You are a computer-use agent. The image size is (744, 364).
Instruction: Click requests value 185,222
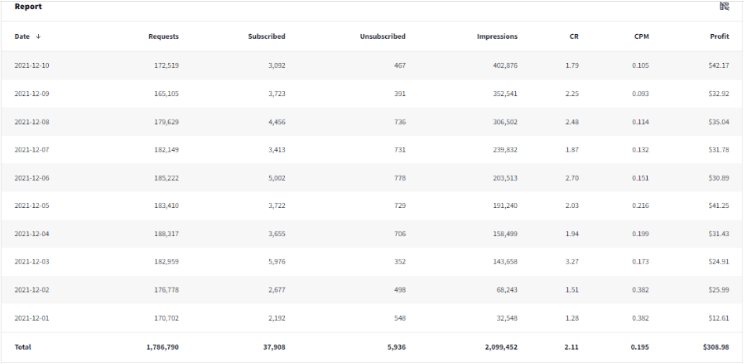tap(167, 178)
